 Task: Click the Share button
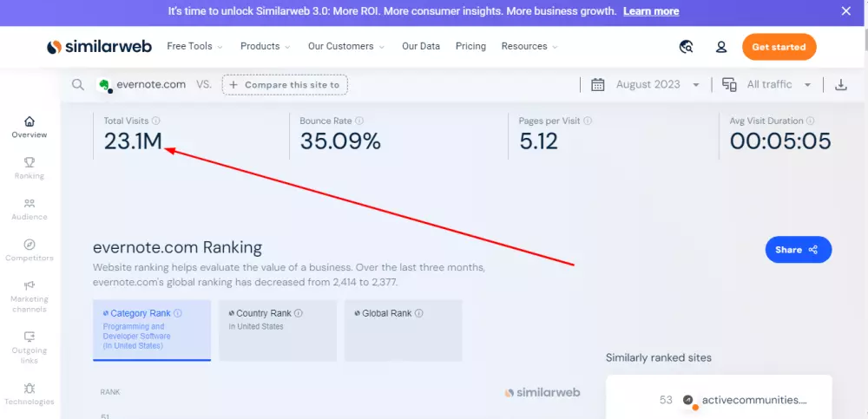tap(798, 250)
